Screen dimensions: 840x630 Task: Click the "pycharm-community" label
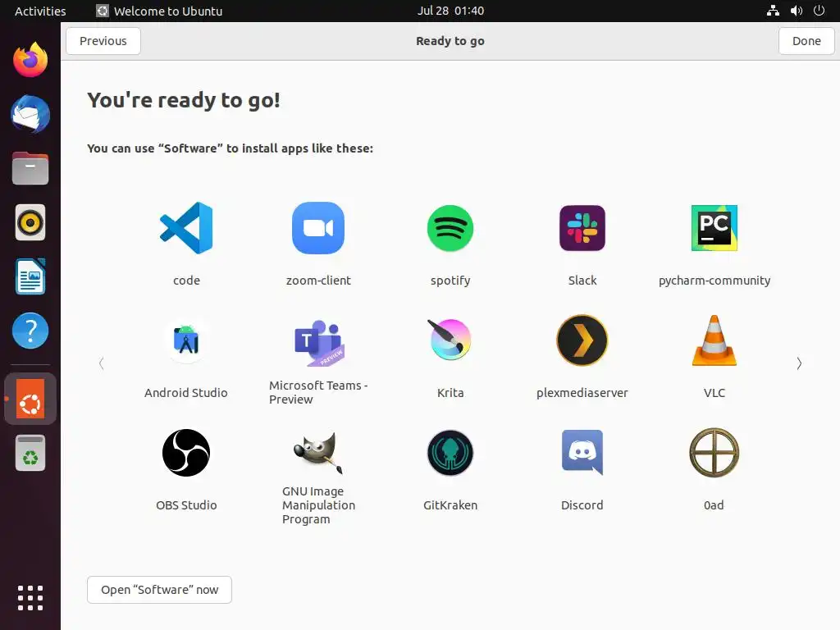pos(714,281)
